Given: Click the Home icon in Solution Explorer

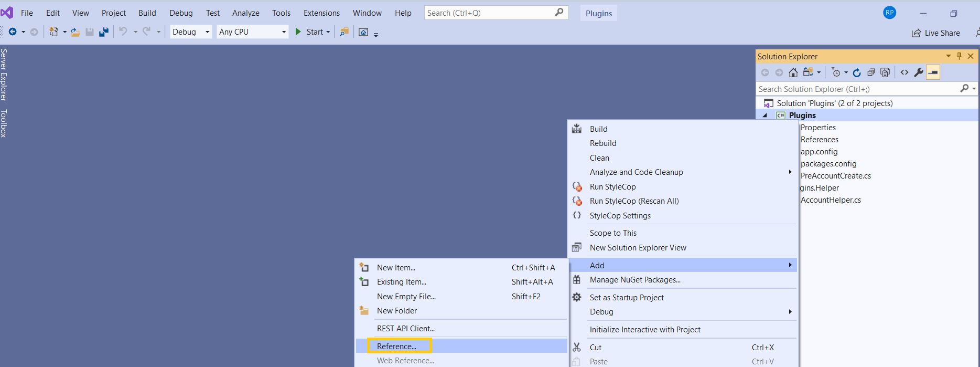Looking at the screenshot, I should click(x=793, y=72).
